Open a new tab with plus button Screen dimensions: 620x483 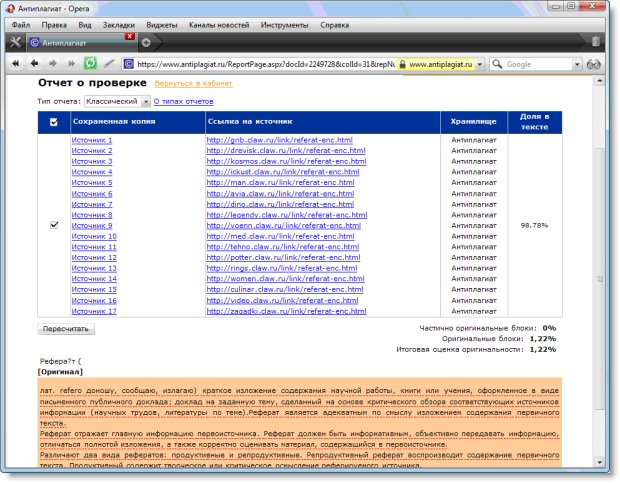(x=146, y=42)
